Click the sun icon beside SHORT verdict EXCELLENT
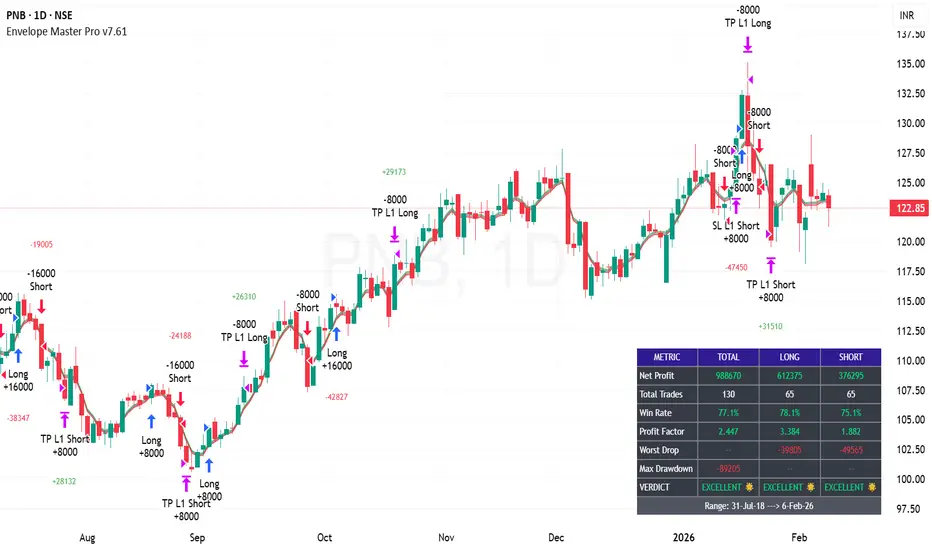Viewport: 932px width, 550px height. coord(873,488)
